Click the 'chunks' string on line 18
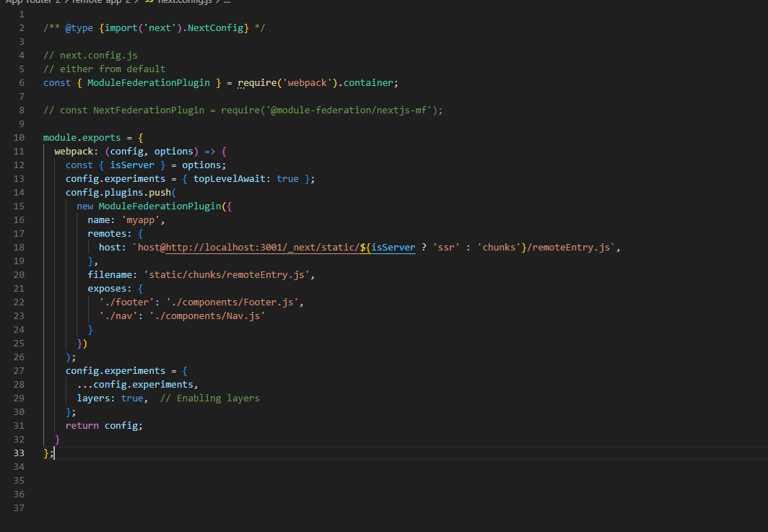 [499, 248]
